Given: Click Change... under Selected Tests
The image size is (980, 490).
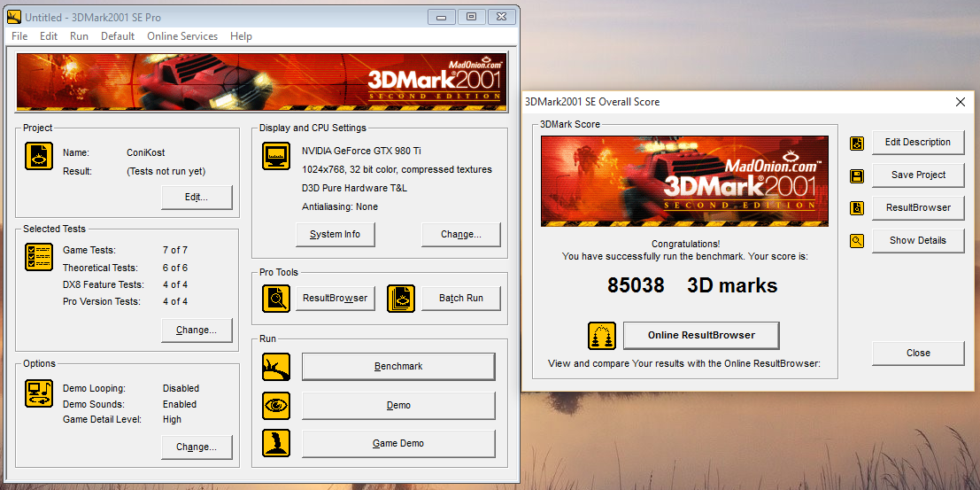Looking at the screenshot, I should 197,330.
